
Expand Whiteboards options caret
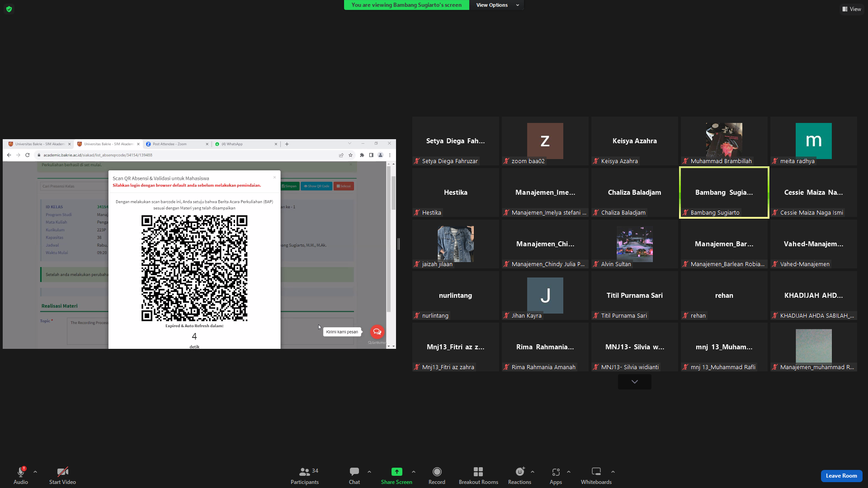[613, 472]
